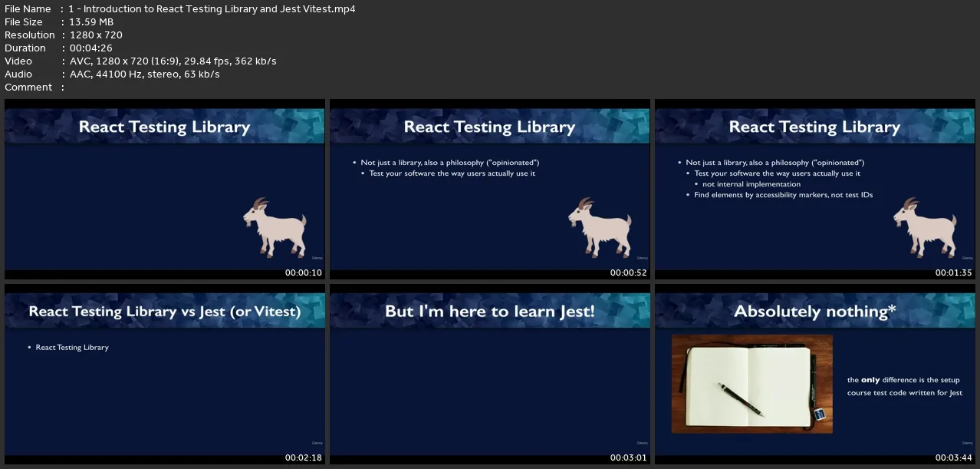Click the notebook and pen photo
The image size is (980, 469).
[751, 384]
